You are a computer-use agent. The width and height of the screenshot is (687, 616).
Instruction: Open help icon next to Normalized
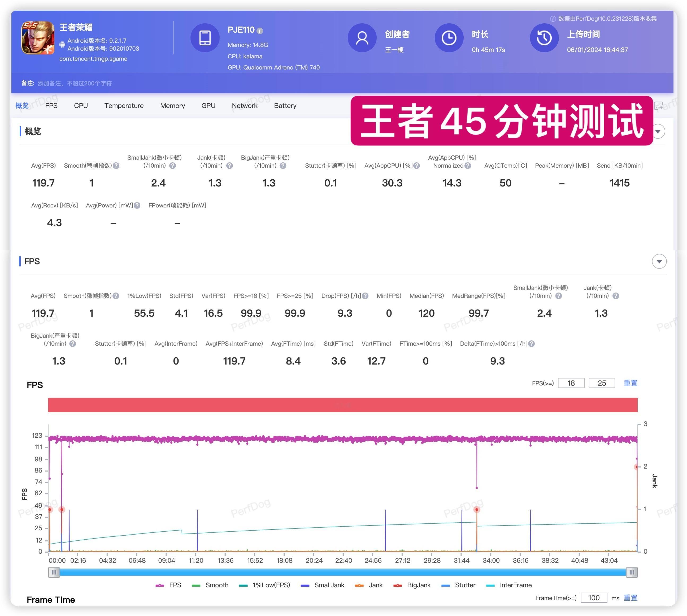468,166
